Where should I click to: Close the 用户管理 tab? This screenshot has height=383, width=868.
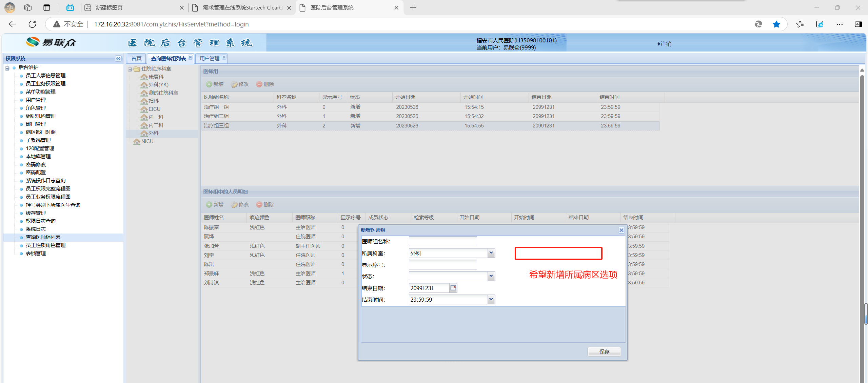224,57
